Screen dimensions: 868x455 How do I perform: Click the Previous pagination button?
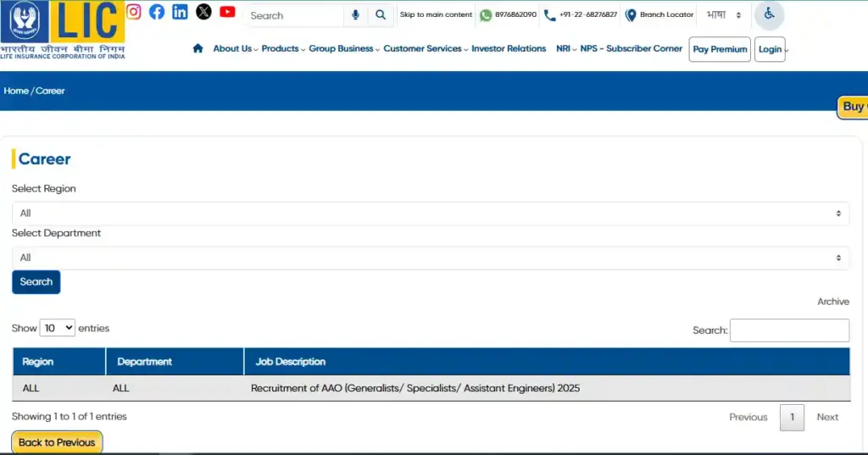[x=748, y=418]
